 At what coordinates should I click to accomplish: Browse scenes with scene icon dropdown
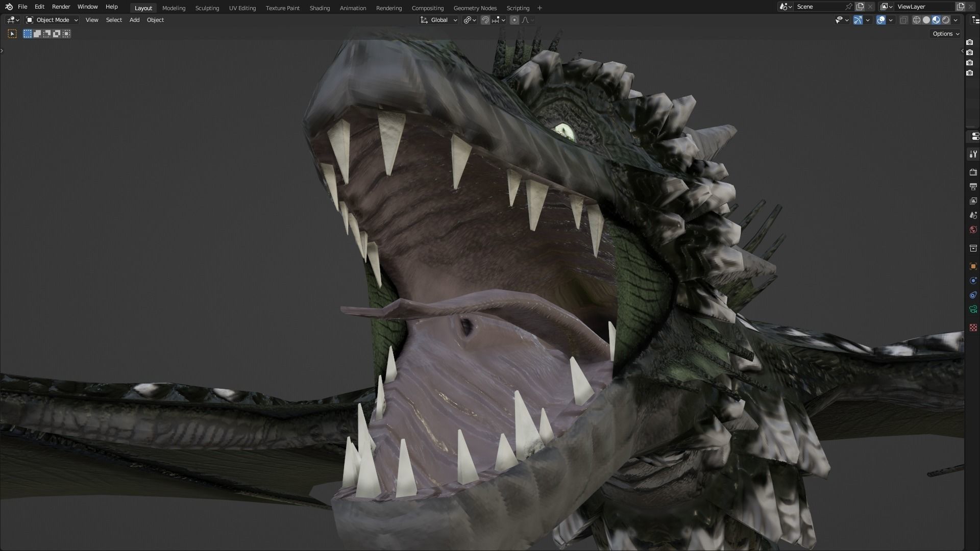[786, 7]
